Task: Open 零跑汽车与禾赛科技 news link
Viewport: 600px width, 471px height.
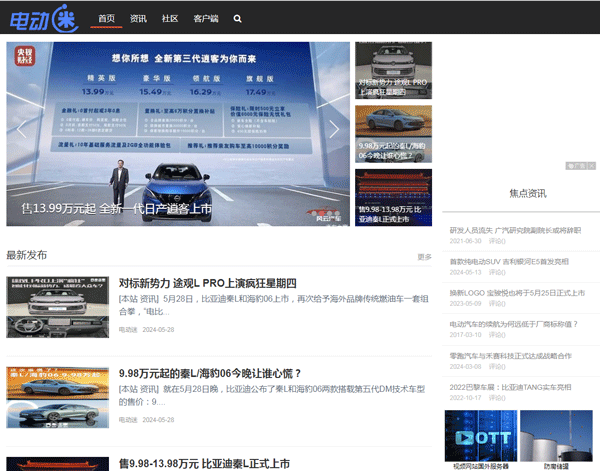Action: [510, 356]
